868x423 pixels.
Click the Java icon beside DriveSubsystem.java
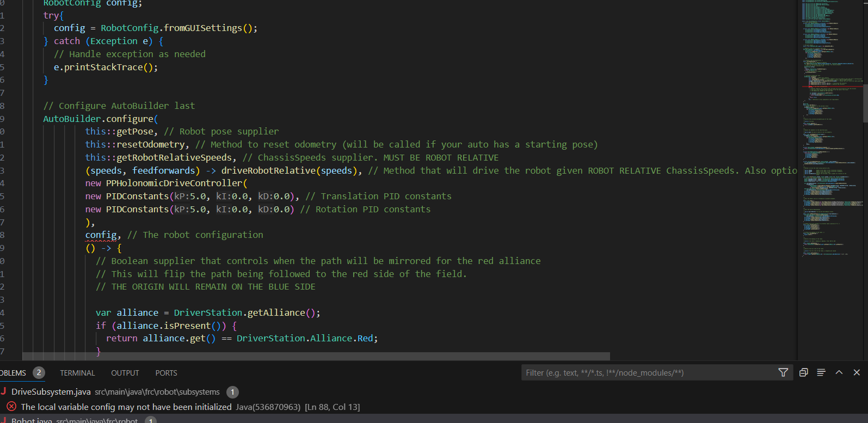point(4,391)
